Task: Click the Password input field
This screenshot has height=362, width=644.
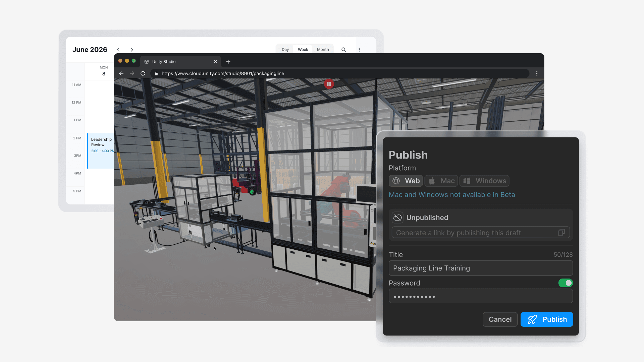Action: (481, 296)
